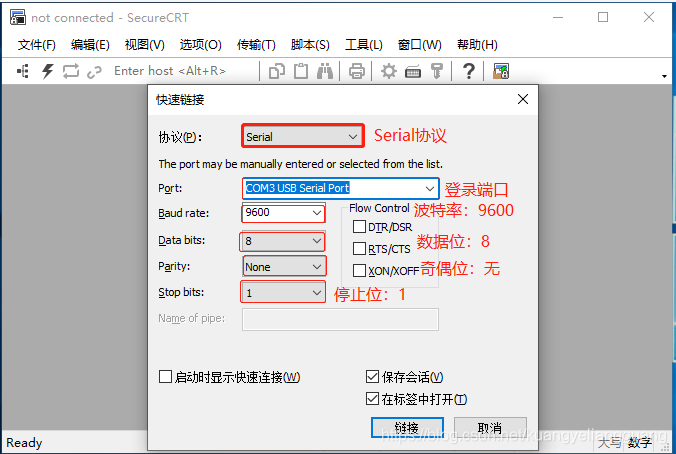Open the Stop bits dropdown

pos(283,292)
